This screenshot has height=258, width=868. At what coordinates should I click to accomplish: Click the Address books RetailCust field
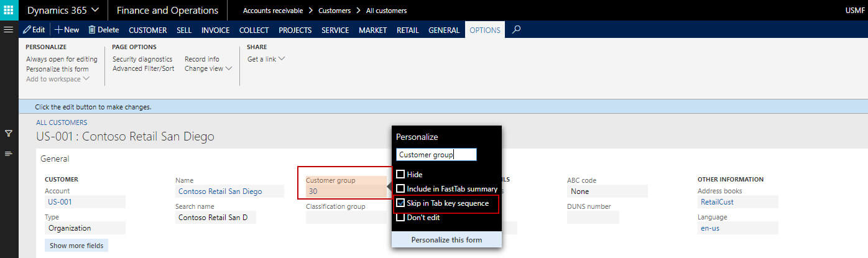pos(737,202)
